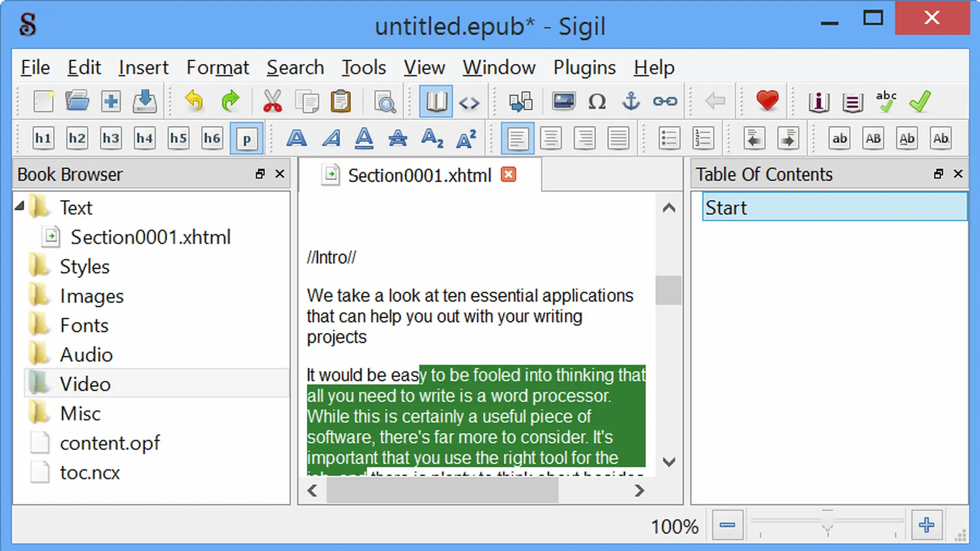Insert a bulleted list

point(669,138)
